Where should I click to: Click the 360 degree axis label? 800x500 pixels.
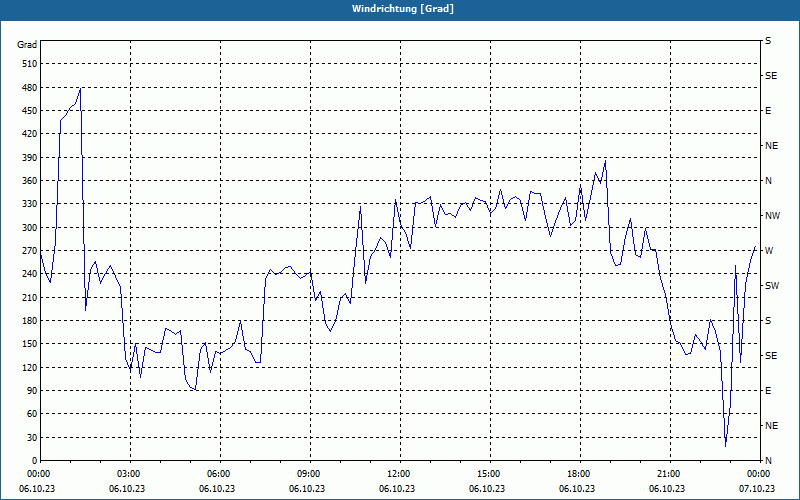[x=30, y=181]
